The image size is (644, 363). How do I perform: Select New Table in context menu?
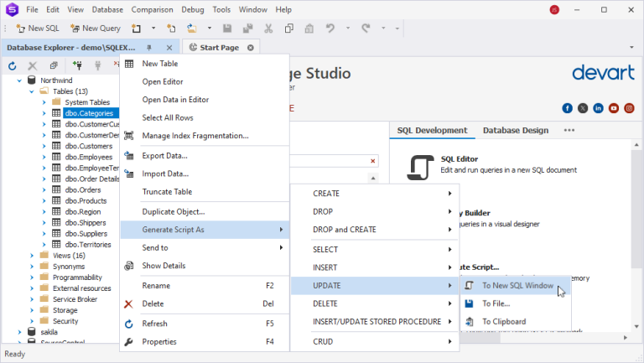tap(205, 64)
